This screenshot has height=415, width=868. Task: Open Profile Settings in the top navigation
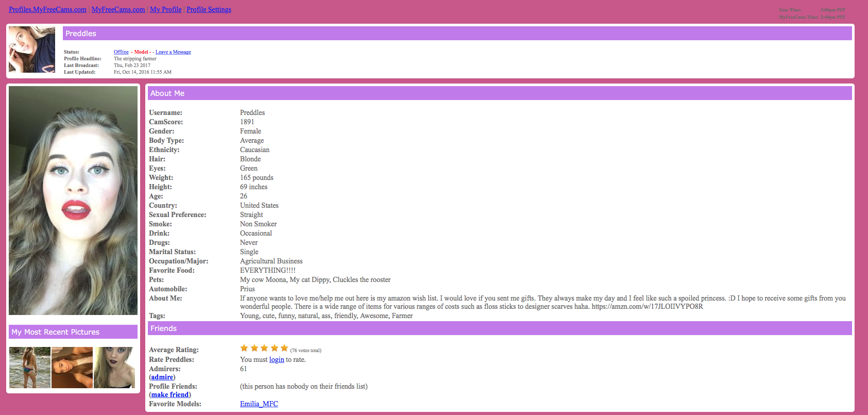click(209, 9)
